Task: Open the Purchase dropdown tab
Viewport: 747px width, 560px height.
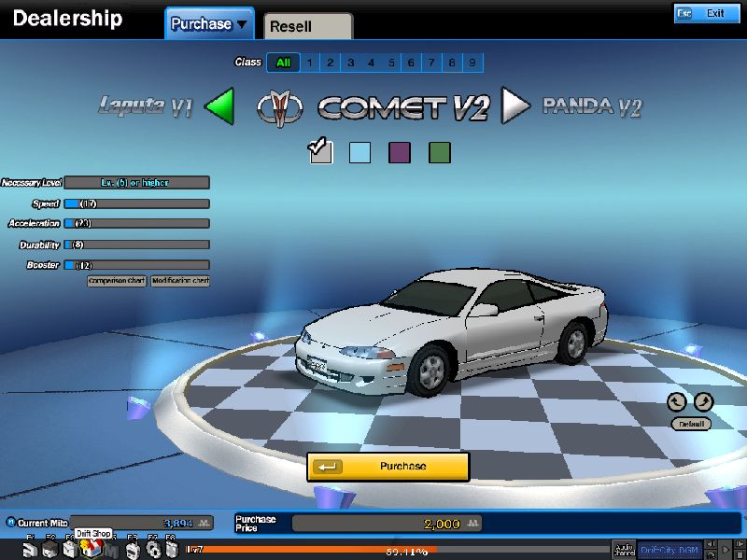Action: (x=210, y=24)
